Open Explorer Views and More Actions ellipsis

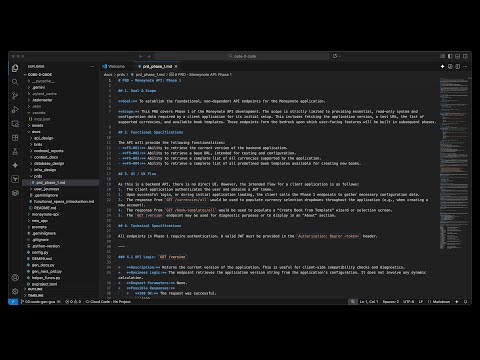pyautogui.click(x=92, y=67)
